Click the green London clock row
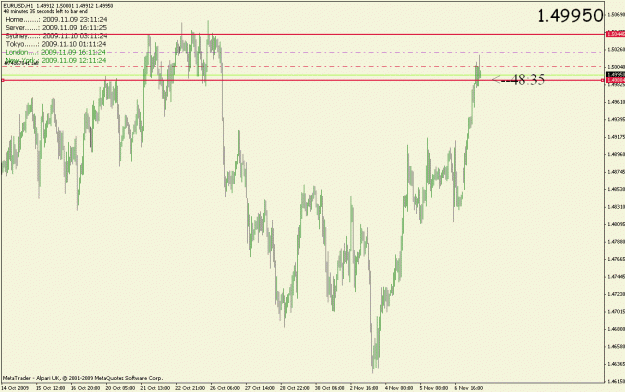 click(x=56, y=52)
